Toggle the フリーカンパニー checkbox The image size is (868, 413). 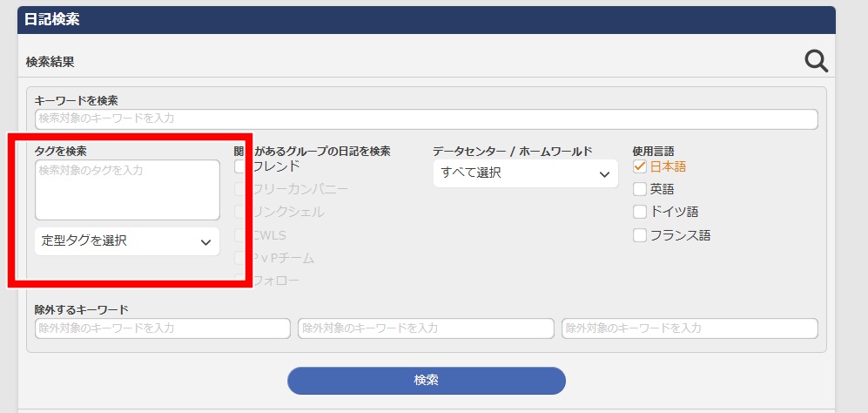241,189
